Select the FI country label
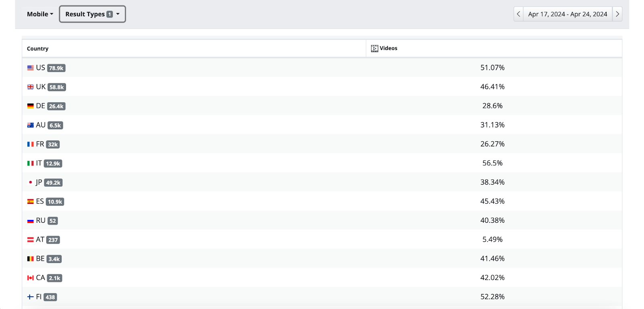The height and width of the screenshot is (309, 644). [39, 297]
